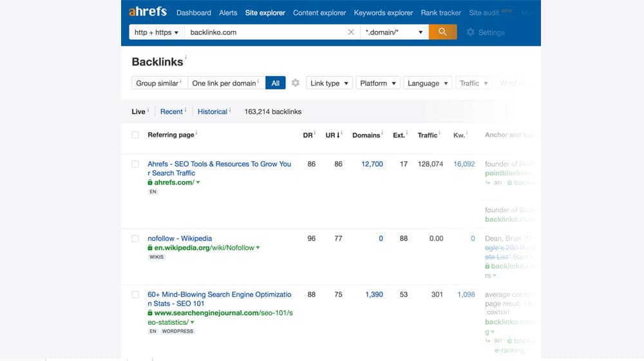This screenshot has height=361, width=644.
Task: Toggle the select-all header checkbox
Action: [135, 135]
